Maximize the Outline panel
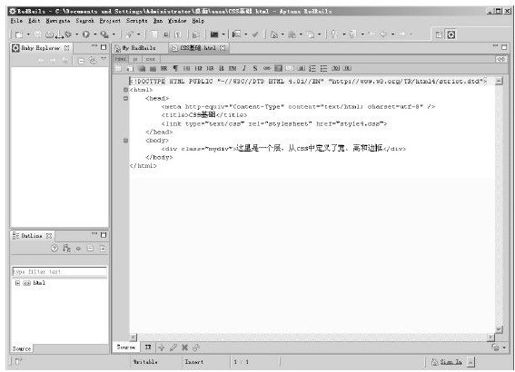This screenshot has height=372, width=515. [x=103, y=235]
